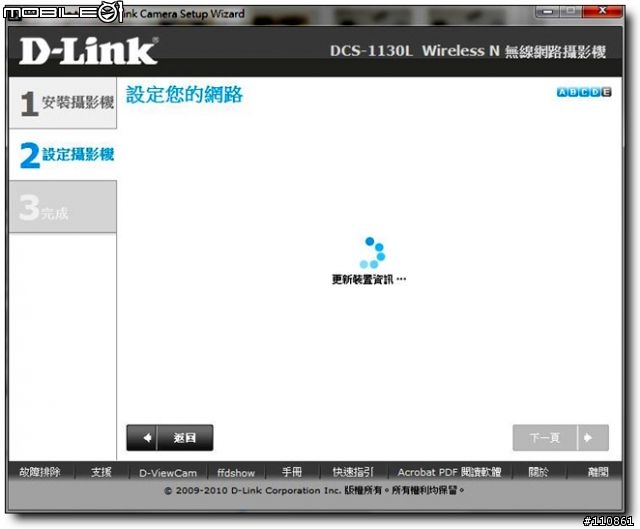Click the greyed-out 下一頁 next button
Viewport: 640px width, 529px height.
pos(560,438)
